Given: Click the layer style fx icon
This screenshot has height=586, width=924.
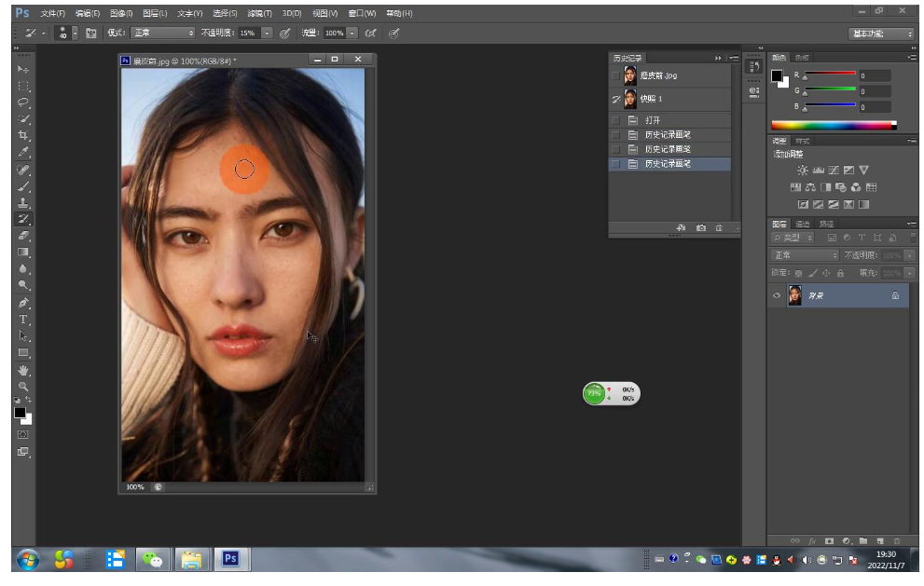Looking at the screenshot, I should pos(812,540).
